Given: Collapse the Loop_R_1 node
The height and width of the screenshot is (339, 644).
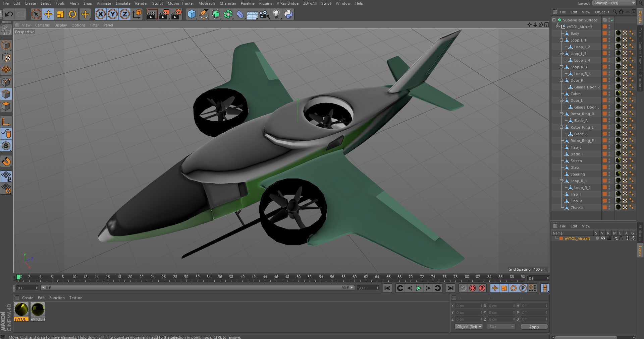Looking at the screenshot, I should click(x=561, y=181).
